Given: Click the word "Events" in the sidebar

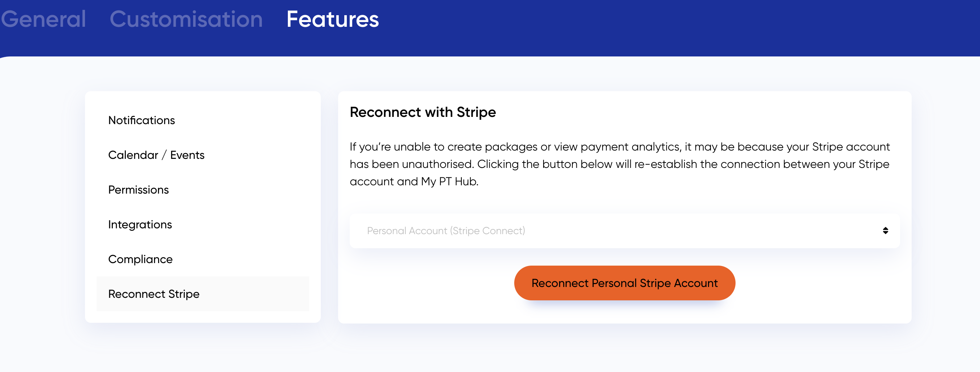Looking at the screenshot, I should pos(187,155).
